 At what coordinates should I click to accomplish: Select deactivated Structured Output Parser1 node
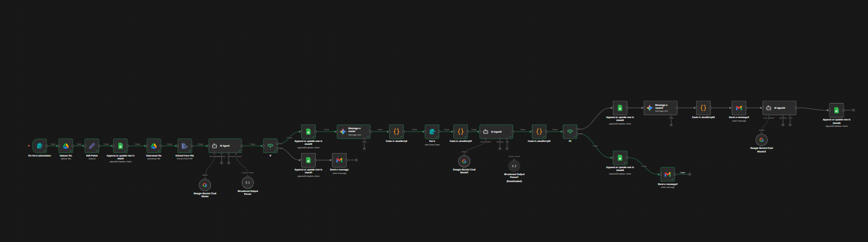coord(514,166)
